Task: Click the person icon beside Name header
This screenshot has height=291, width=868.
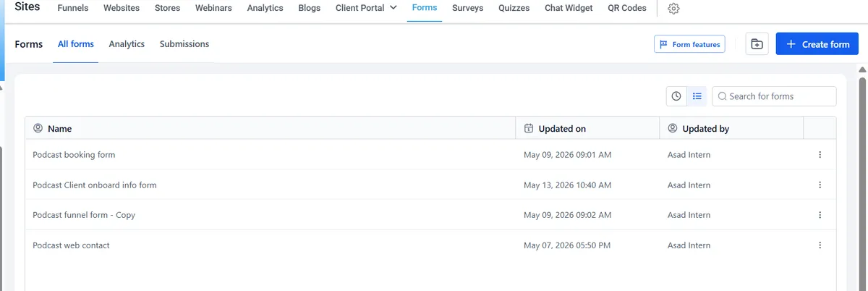Action: click(38, 128)
